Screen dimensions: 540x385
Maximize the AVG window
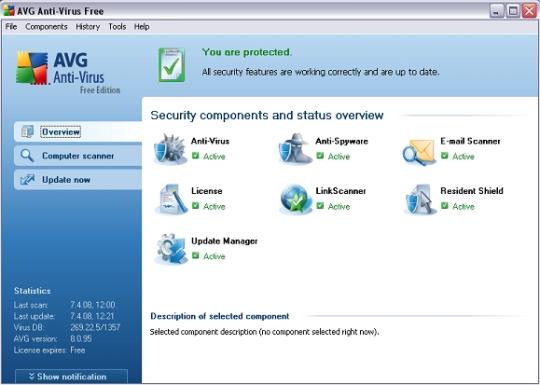(513, 11)
